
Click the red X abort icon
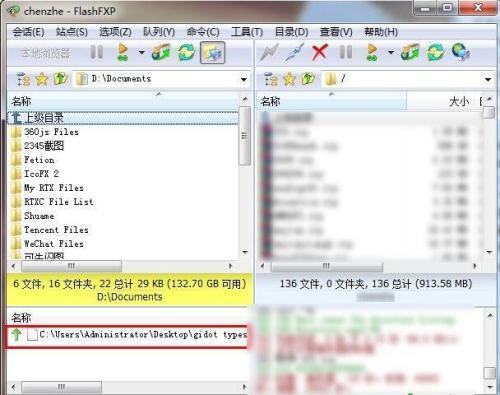click(319, 53)
